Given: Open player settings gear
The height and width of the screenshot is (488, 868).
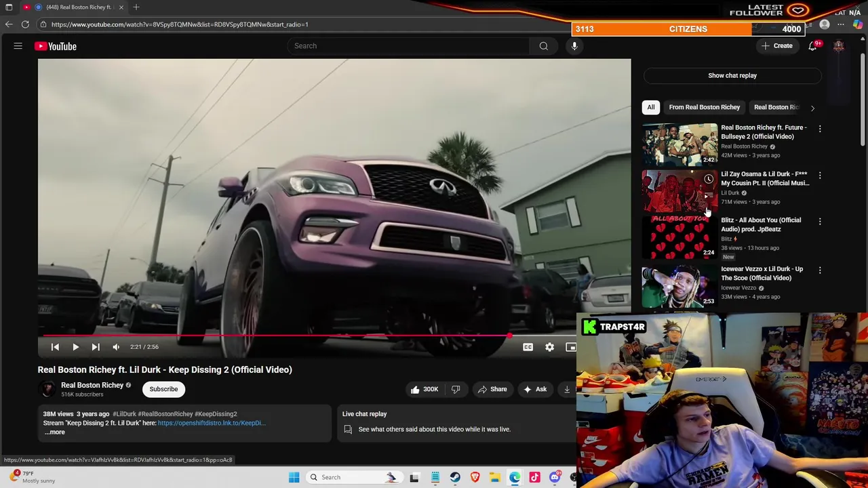Looking at the screenshot, I should 549,347.
